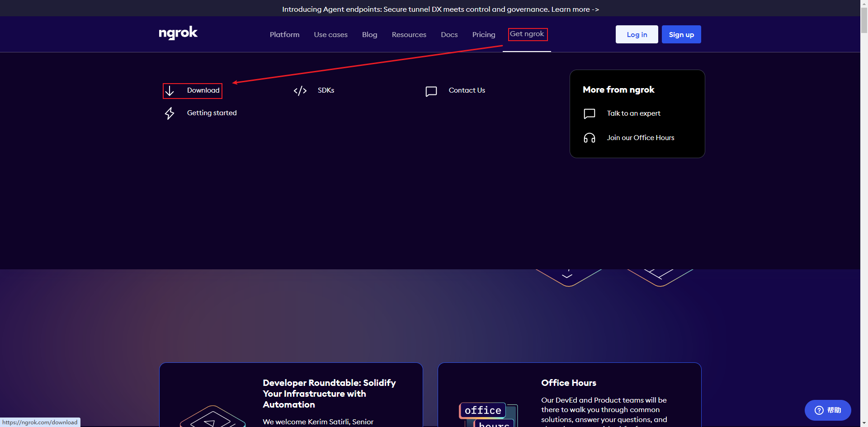Click the SDKs code brackets icon
868x427 pixels.
pos(300,91)
